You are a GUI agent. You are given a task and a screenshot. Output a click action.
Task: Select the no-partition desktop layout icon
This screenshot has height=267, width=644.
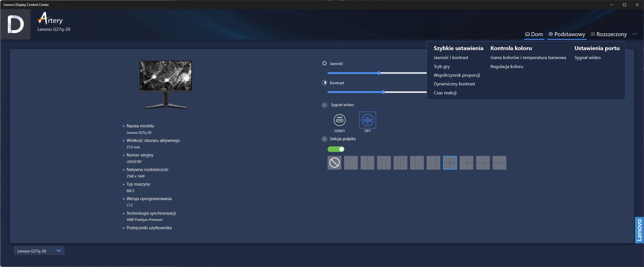tap(334, 163)
